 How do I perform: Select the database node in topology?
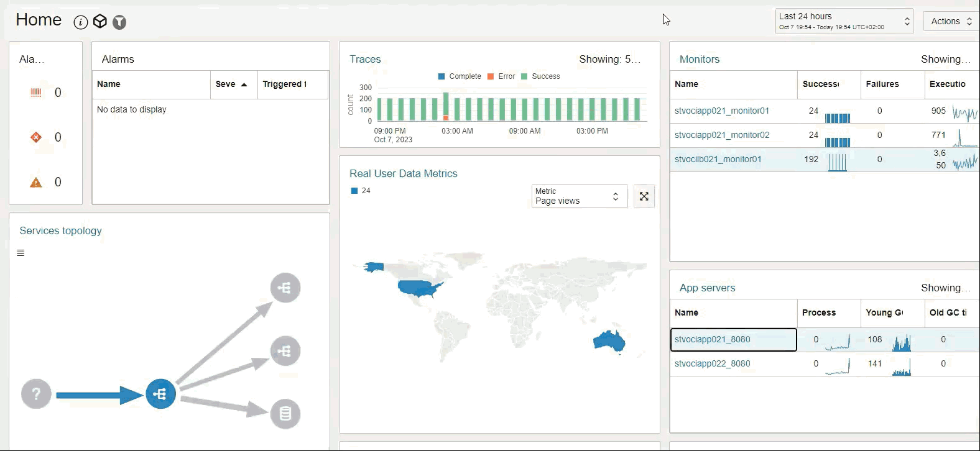[285, 414]
